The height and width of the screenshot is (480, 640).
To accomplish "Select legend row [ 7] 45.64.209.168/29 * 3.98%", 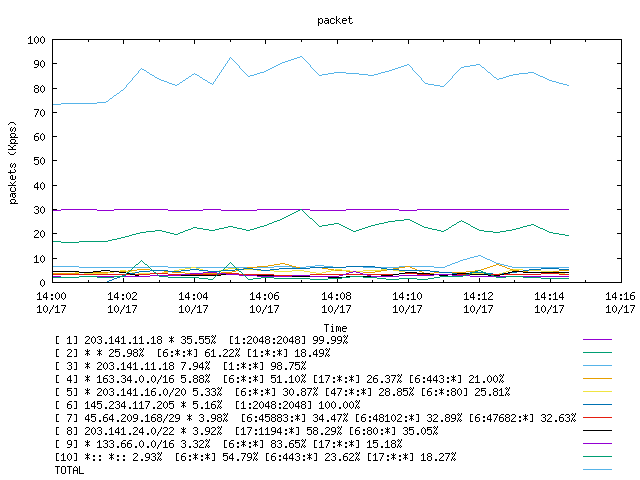I will pos(315,418).
